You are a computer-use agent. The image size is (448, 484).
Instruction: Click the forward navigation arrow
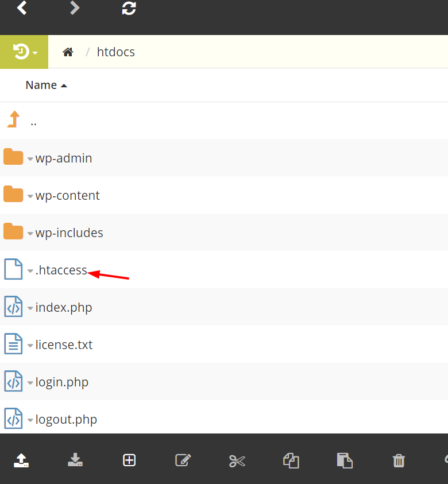tap(75, 7)
